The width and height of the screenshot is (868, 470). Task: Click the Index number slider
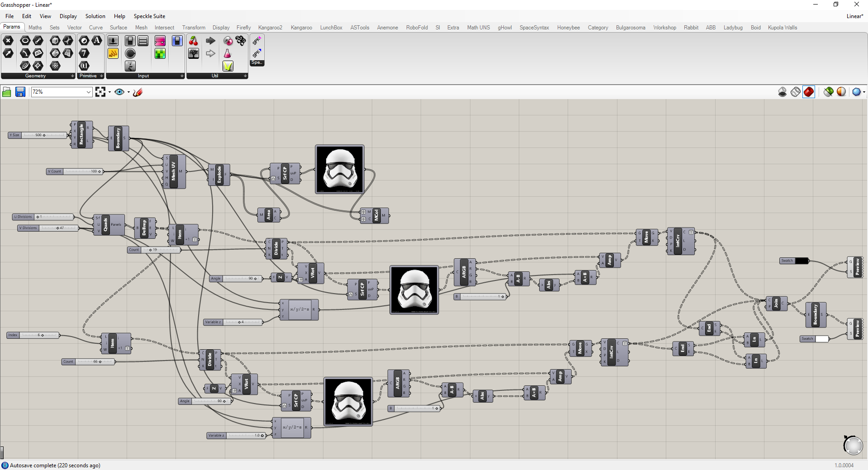(x=33, y=335)
